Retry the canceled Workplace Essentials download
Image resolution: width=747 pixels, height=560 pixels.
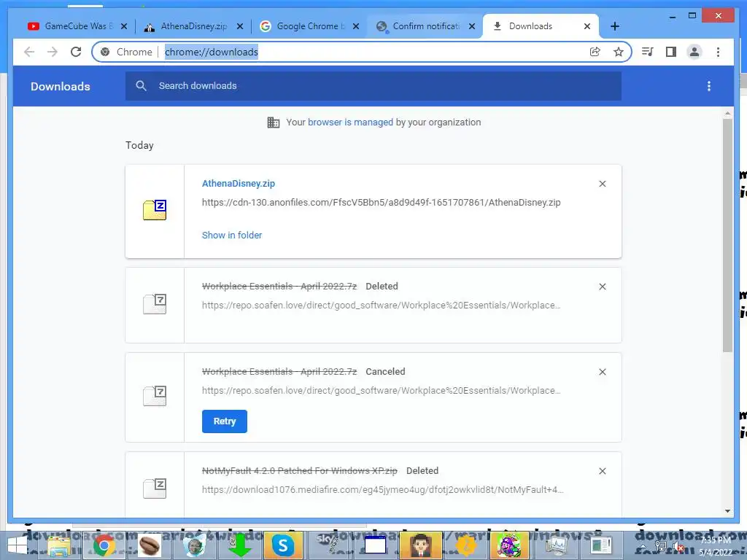point(225,421)
